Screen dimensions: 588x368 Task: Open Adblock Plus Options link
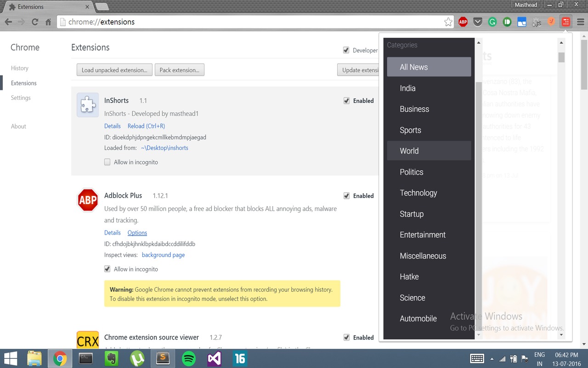(x=137, y=233)
